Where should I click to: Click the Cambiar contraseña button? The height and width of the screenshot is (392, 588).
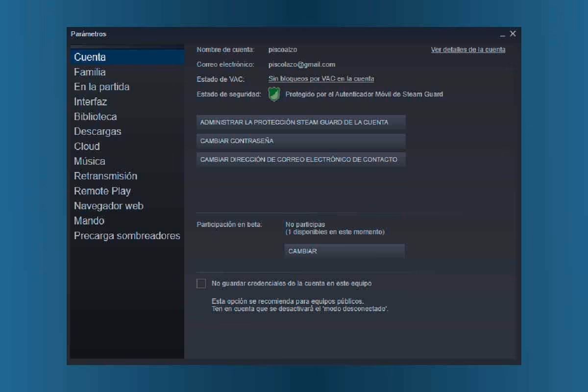301,141
